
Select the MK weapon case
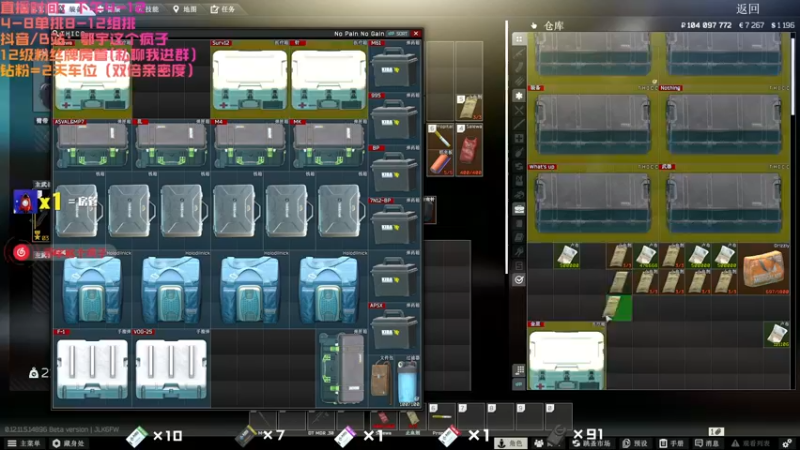[x=329, y=144]
